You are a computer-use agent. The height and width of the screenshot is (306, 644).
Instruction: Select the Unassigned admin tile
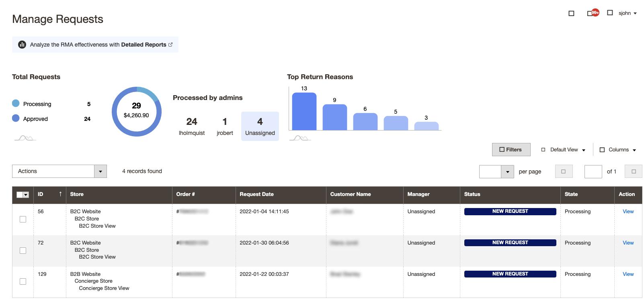coord(260,126)
